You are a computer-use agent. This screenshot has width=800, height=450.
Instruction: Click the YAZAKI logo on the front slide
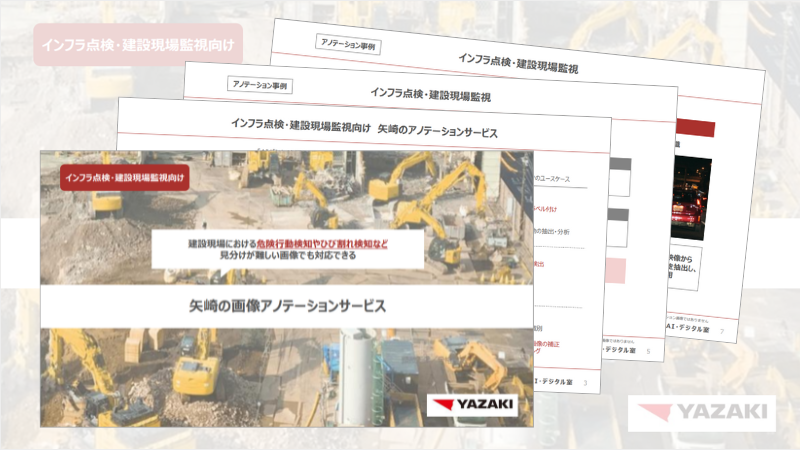(x=472, y=405)
